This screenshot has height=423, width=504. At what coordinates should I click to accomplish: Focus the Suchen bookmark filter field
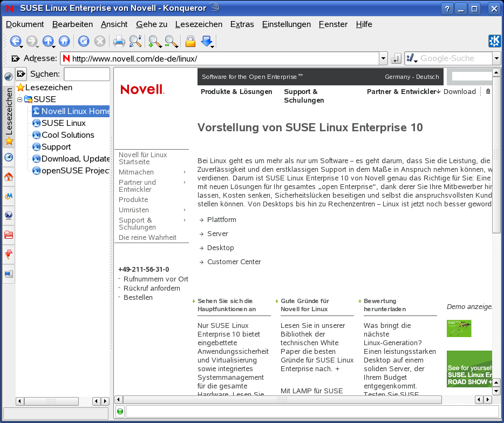[x=87, y=74]
